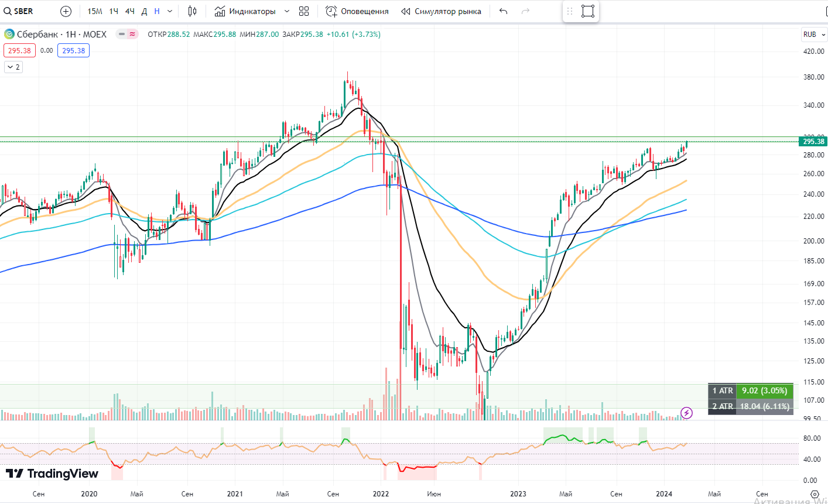Click the 0.00 spread value

(x=47, y=50)
